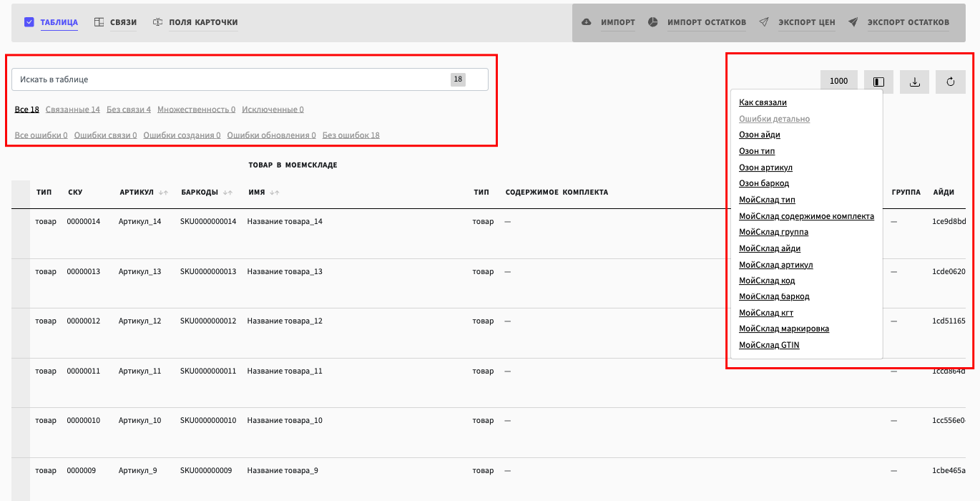Toggle МойСклад GTIN column in list
Viewport: 980px width, 501px height.
point(769,345)
